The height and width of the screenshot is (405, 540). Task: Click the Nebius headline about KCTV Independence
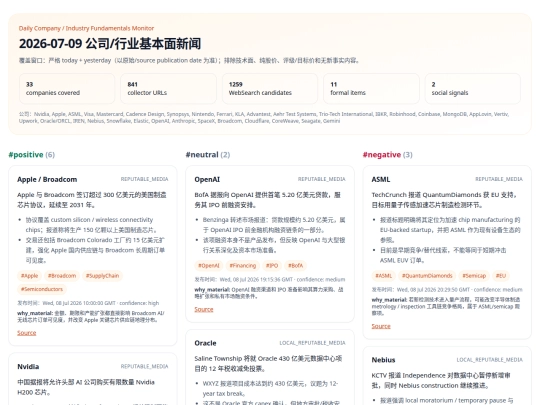click(441, 380)
